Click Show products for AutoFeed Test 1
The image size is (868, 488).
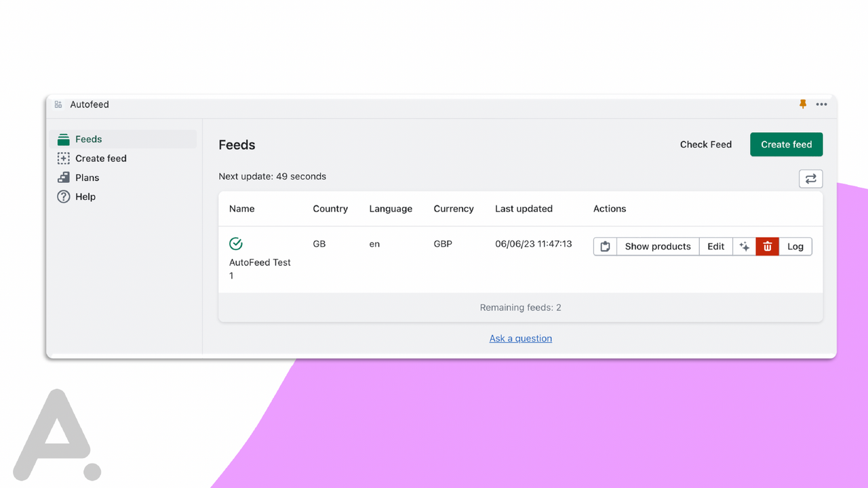(x=657, y=246)
